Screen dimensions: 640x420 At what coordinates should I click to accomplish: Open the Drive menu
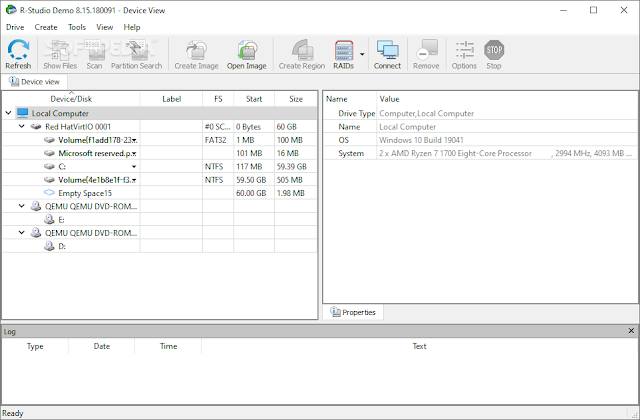coord(15,27)
